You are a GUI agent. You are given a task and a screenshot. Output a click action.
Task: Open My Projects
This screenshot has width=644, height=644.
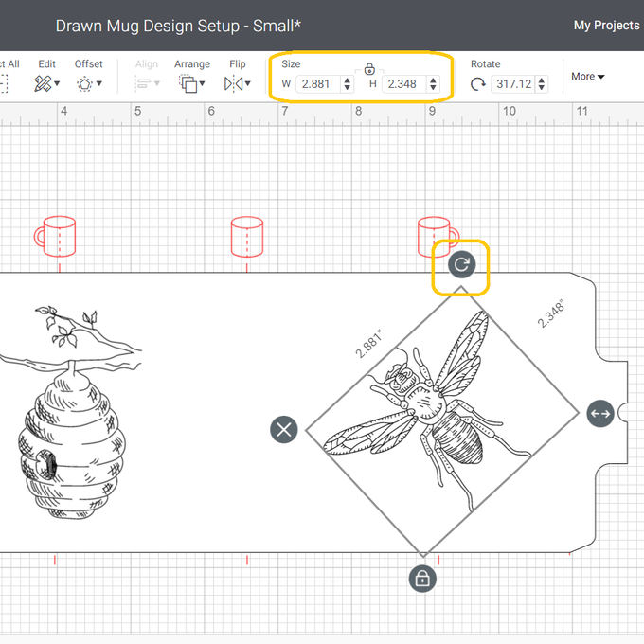pyautogui.click(x=606, y=26)
